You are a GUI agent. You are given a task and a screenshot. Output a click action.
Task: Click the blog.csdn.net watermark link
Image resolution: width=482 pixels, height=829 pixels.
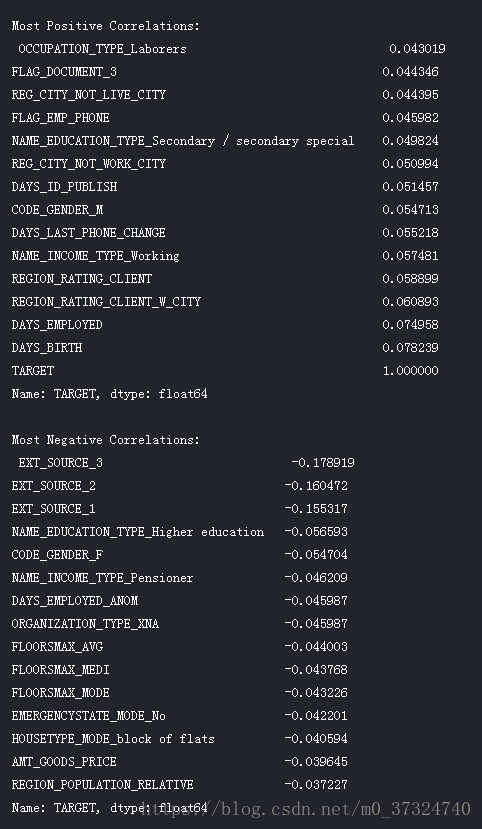point(306,809)
